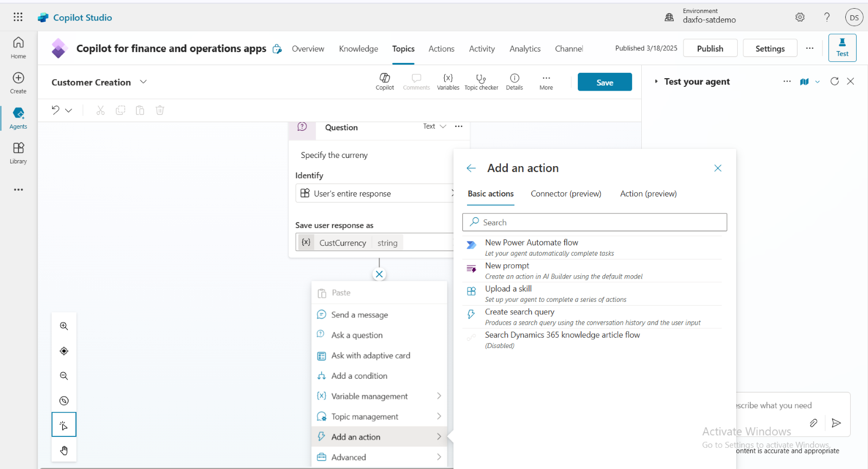Viewport: 868px width, 469px height.
Task: Open the Text type dropdown on Question
Action: coord(435,126)
